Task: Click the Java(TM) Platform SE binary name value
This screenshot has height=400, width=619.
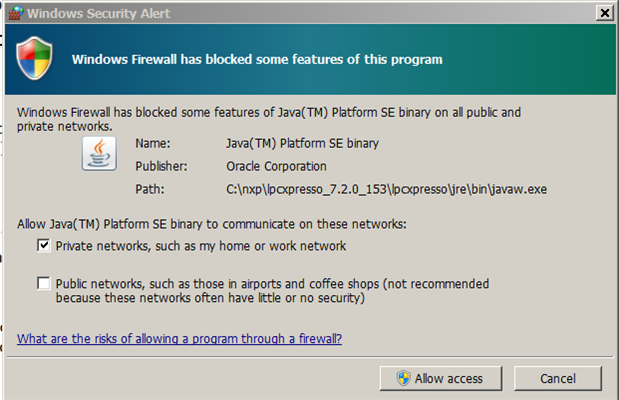Action: point(302,143)
